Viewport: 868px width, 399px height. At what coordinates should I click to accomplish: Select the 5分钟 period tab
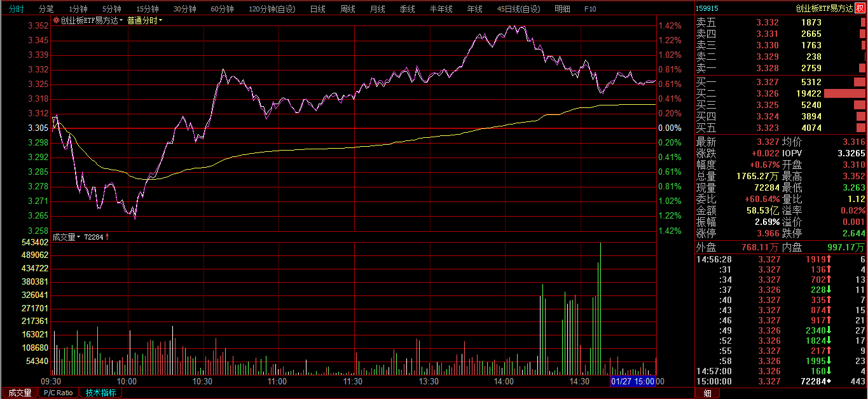111,9
